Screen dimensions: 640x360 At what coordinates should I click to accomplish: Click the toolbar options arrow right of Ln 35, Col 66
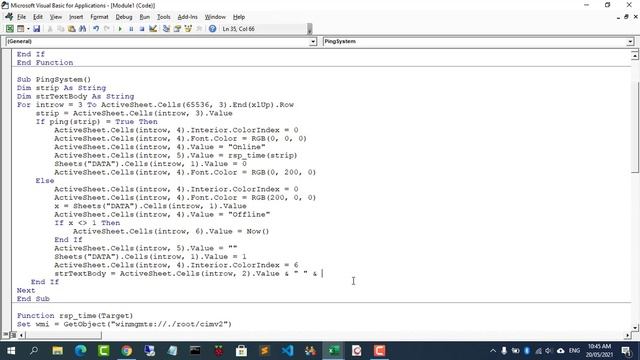310,29
